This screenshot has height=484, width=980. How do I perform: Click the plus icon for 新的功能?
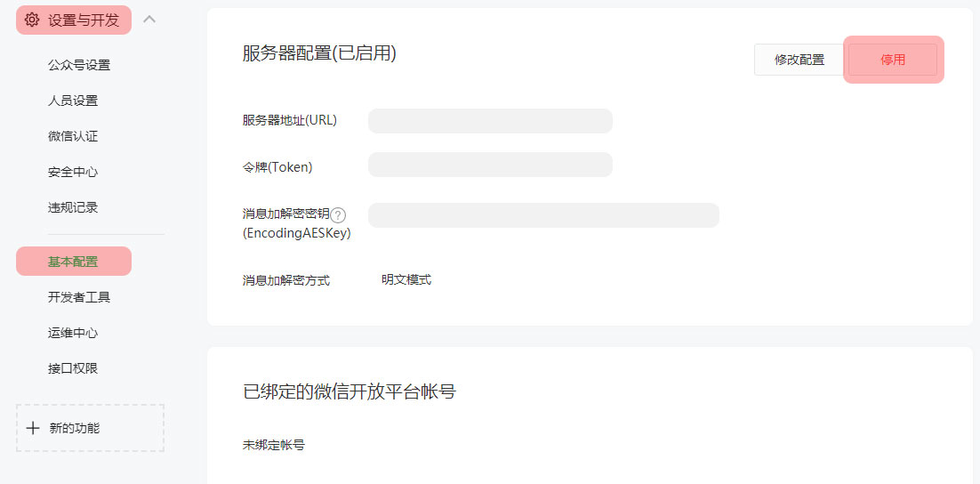[x=33, y=428]
